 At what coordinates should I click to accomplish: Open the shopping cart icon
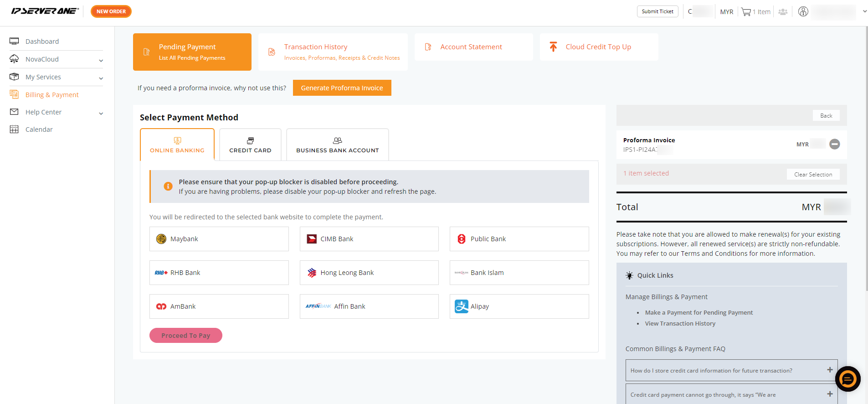[x=746, y=12]
